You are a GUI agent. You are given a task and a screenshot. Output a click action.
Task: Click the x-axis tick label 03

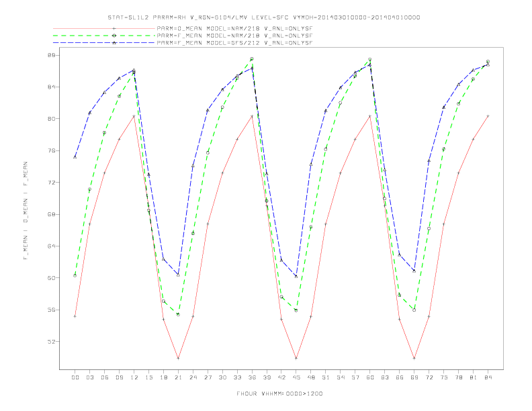89,377
